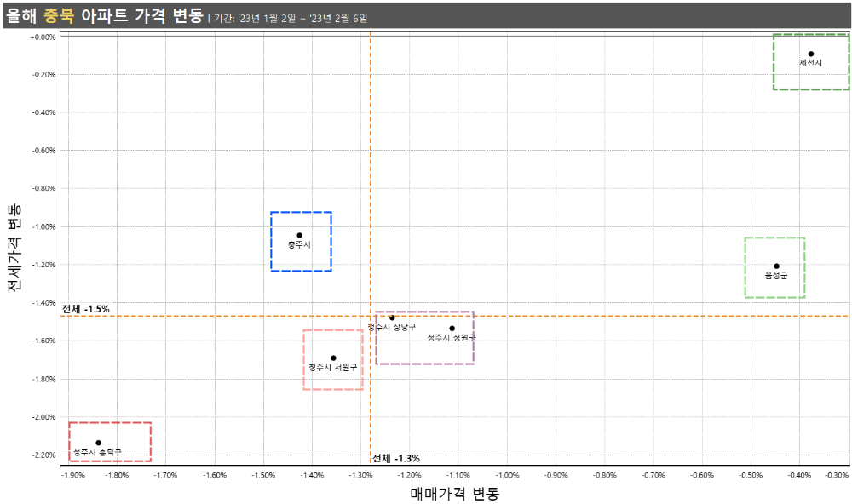Click the -1.80% y-axis tick label
Viewport: 852px width, 504px height.
pyautogui.click(x=43, y=379)
